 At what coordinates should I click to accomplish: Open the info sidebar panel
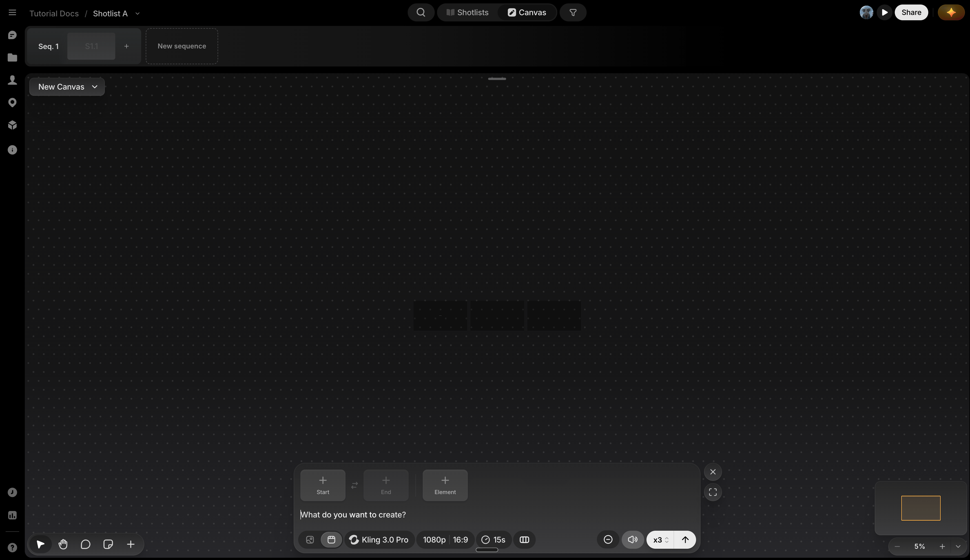pos(12,150)
